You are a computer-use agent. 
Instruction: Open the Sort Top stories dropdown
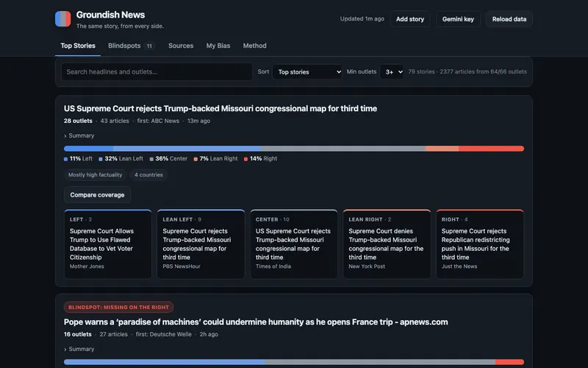pyautogui.click(x=307, y=71)
